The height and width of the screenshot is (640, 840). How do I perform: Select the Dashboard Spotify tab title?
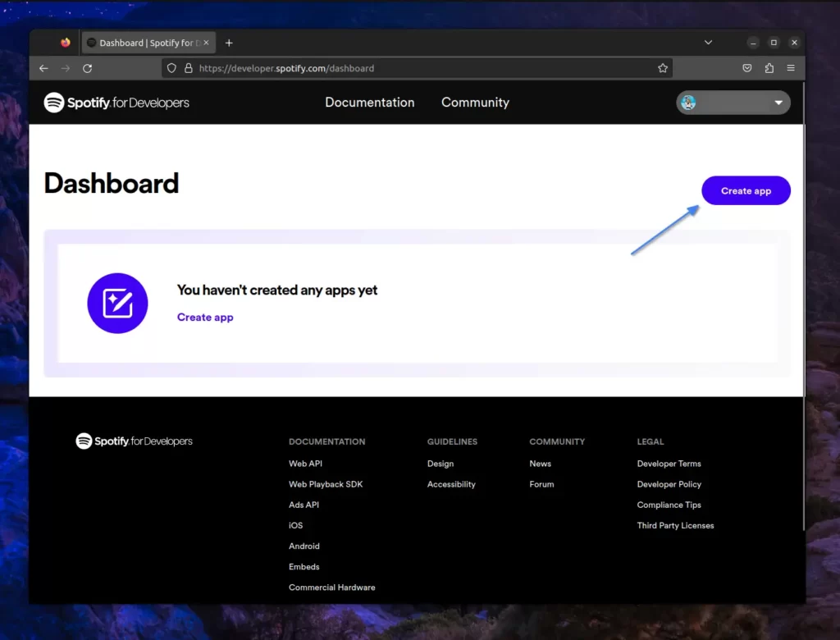point(149,43)
